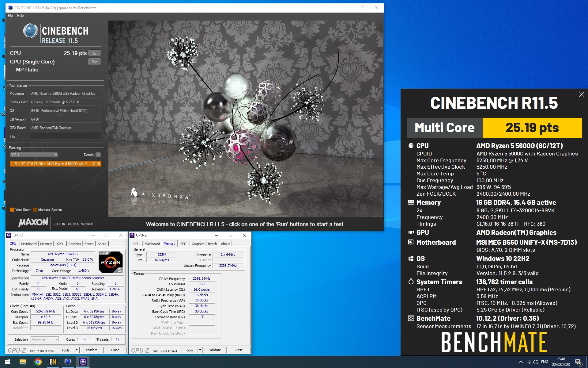Switch to Memory tab in left CPU-Z window
Image resolution: width=588 pixels, height=368 pixels.
[x=46, y=244]
